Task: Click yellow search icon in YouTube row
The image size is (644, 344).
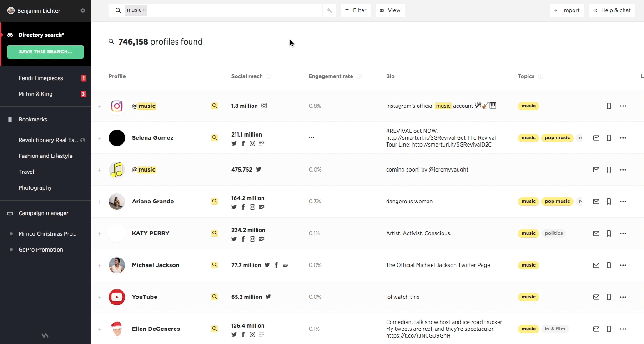Action: tap(215, 297)
